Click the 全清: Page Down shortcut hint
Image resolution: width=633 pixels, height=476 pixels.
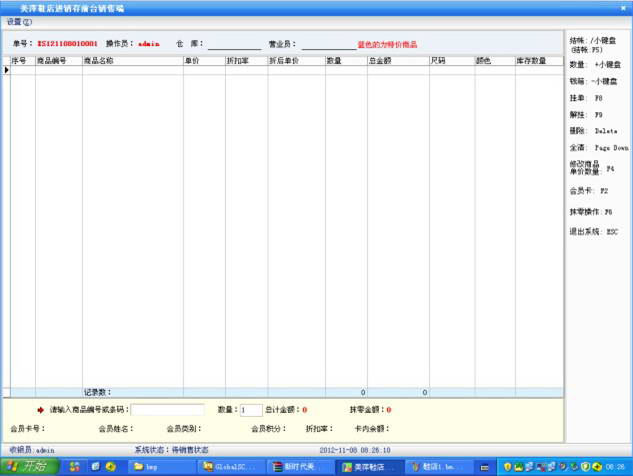click(x=599, y=148)
